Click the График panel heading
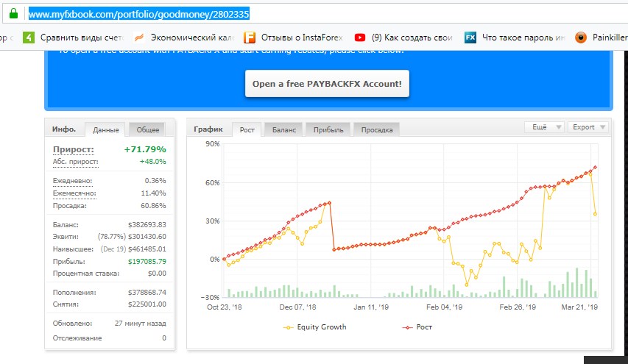 pyautogui.click(x=208, y=129)
